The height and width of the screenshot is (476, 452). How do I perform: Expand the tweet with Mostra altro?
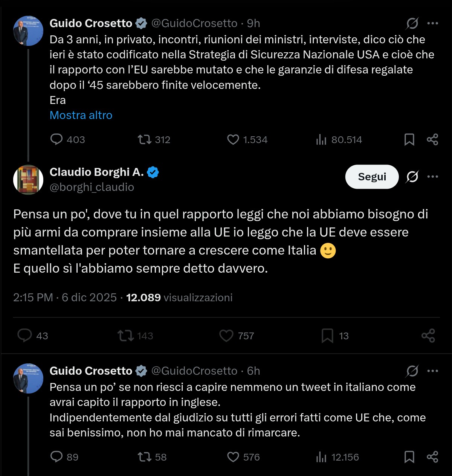(81, 115)
